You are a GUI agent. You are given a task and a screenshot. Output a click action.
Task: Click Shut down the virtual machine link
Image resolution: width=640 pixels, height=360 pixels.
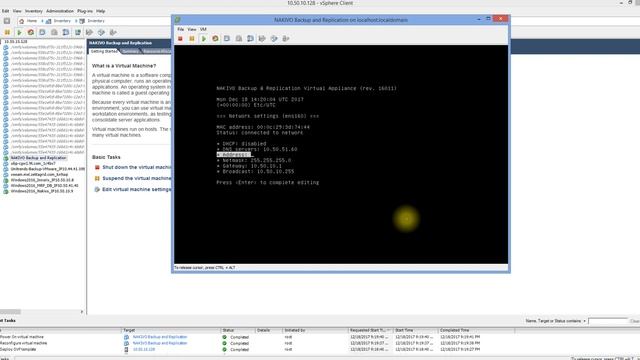pyautogui.click(x=137, y=167)
